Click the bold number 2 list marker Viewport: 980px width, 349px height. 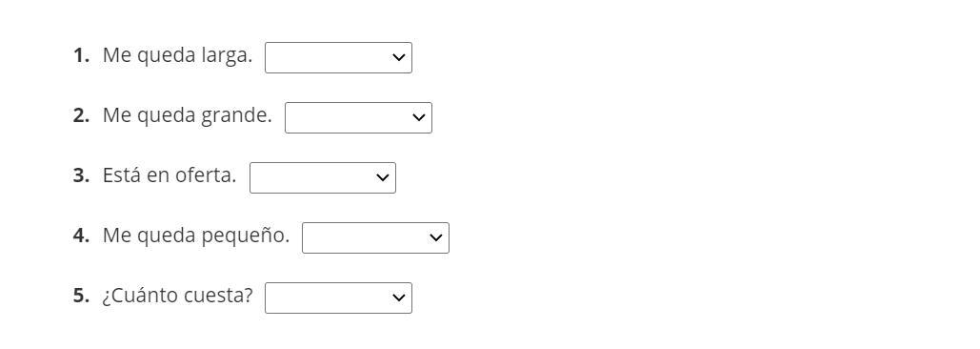tap(81, 115)
